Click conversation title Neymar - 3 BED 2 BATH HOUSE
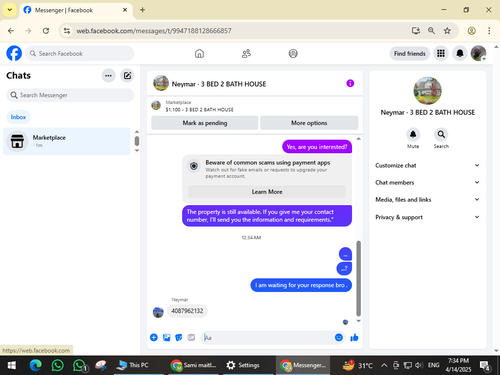 click(219, 84)
